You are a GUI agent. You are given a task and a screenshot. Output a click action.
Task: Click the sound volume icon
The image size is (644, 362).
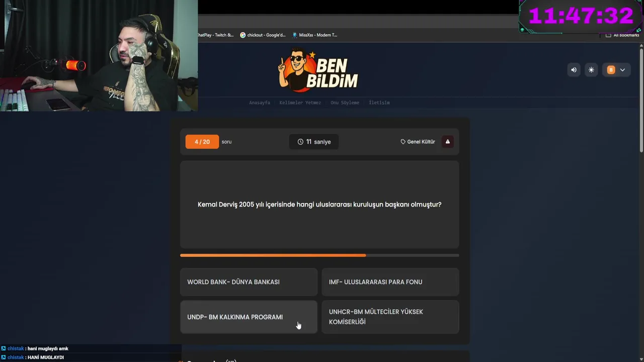(574, 70)
